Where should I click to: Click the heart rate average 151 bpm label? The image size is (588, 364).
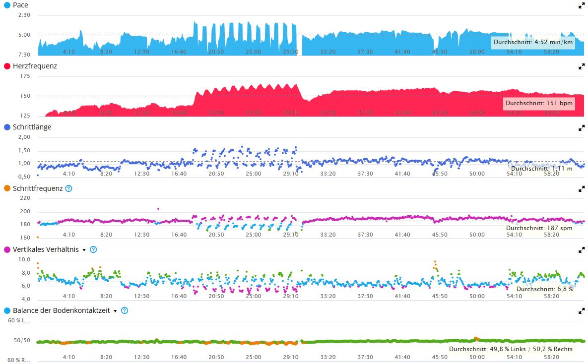point(539,104)
